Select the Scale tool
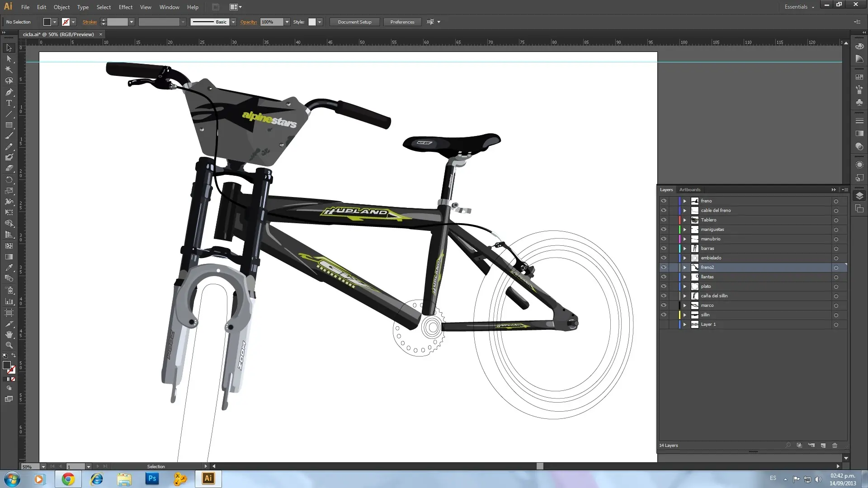Viewport: 868px width, 488px height. pos(9,190)
